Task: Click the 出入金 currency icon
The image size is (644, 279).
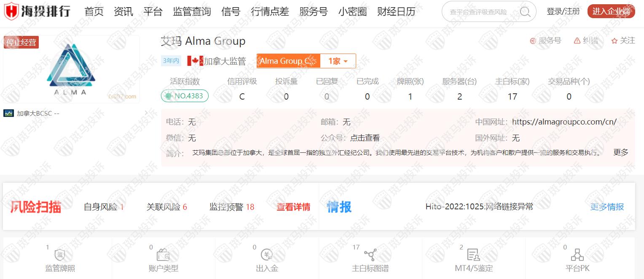Action: [x=267, y=255]
